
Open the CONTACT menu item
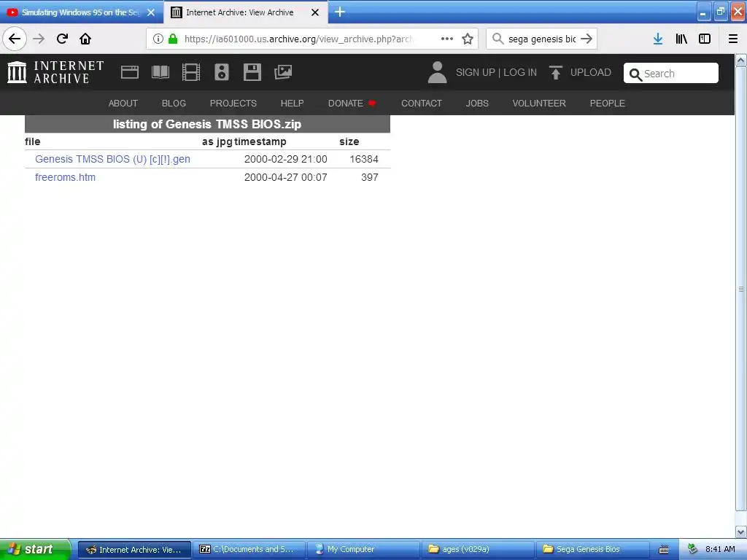pyautogui.click(x=422, y=104)
